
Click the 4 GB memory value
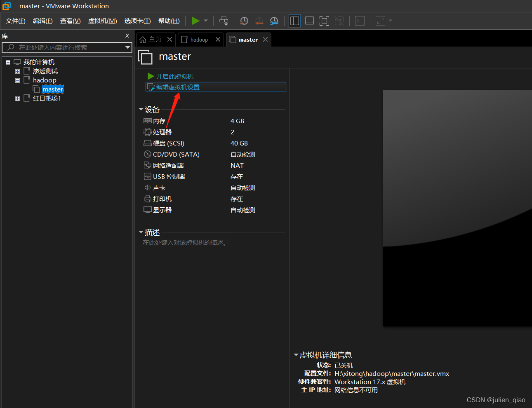pyautogui.click(x=237, y=121)
